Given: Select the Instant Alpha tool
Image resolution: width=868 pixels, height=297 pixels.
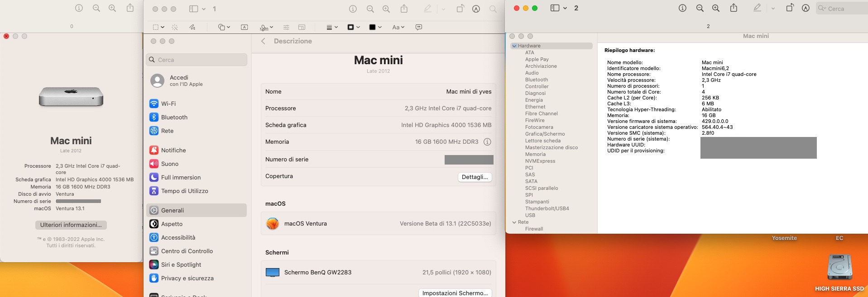Looking at the screenshot, I should click(175, 27).
